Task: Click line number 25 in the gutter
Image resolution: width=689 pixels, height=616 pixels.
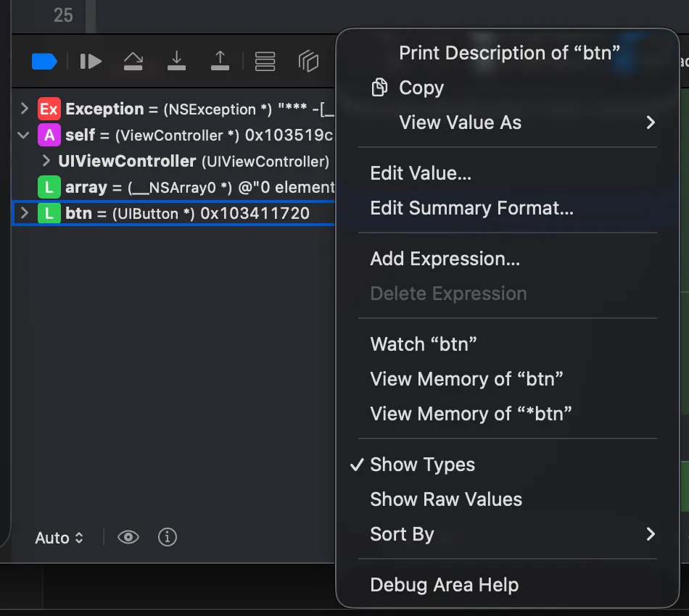Action: pos(63,15)
